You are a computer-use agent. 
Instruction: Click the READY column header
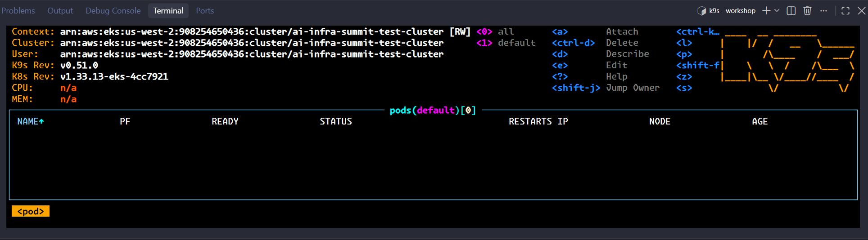point(225,121)
